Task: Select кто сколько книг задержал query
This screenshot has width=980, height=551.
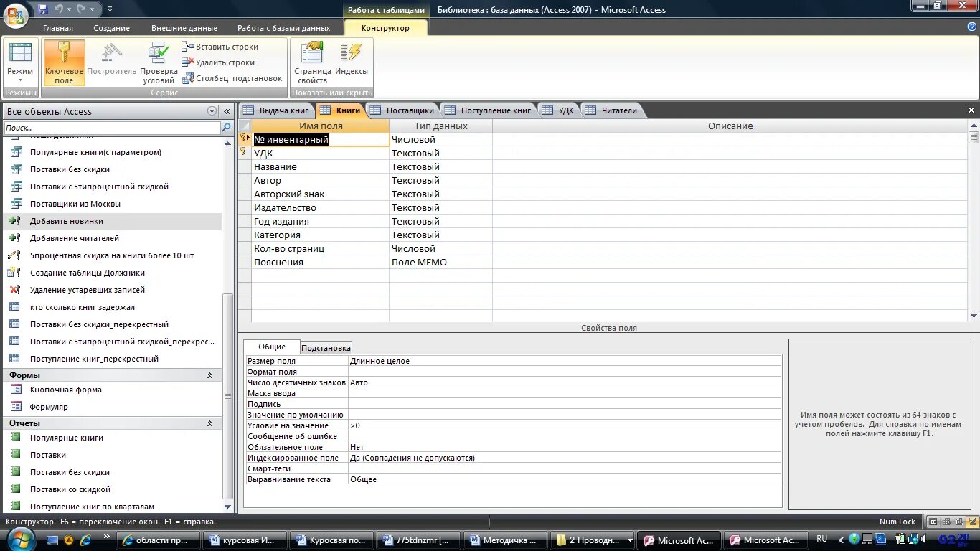Action: (x=83, y=307)
